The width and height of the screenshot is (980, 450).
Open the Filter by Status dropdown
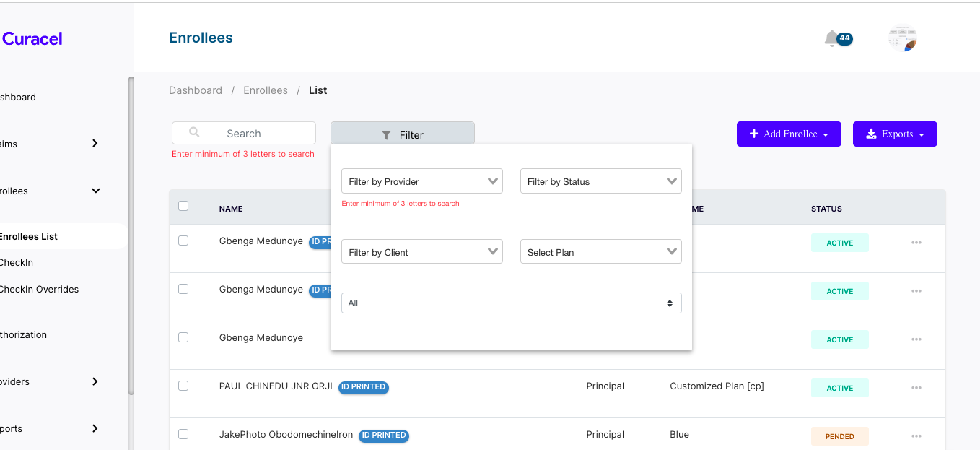[x=601, y=181]
